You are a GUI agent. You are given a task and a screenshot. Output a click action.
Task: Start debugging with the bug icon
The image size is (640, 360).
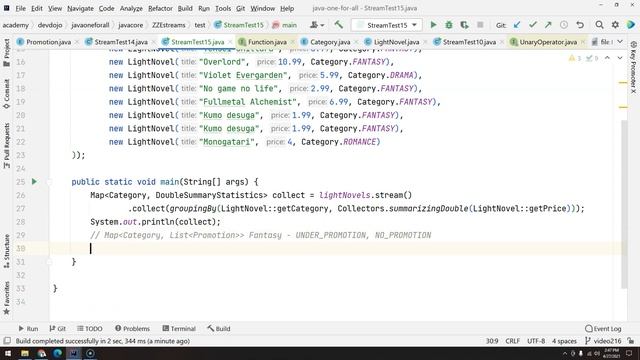[x=449, y=25]
